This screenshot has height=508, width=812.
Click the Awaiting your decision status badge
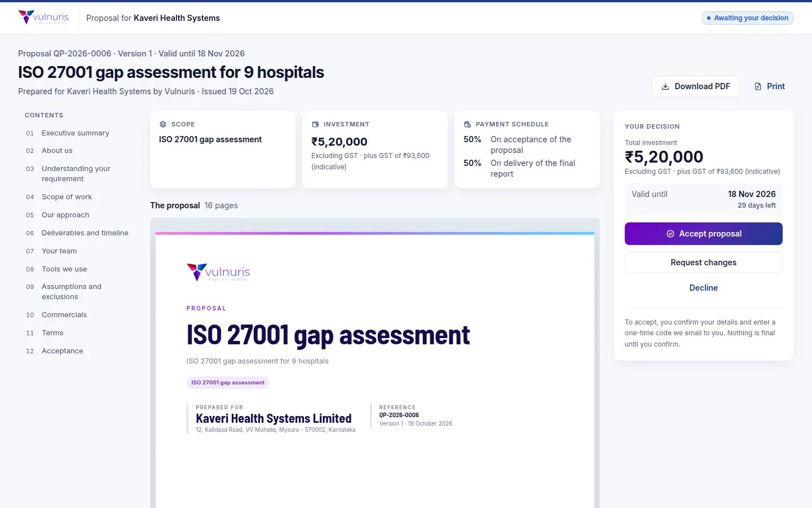[748, 18]
